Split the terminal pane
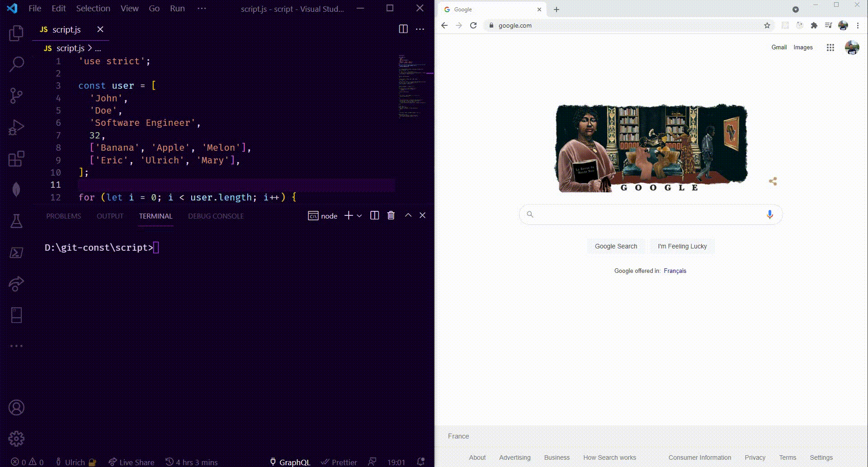Viewport: 868px width, 467px height. (x=374, y=215)
